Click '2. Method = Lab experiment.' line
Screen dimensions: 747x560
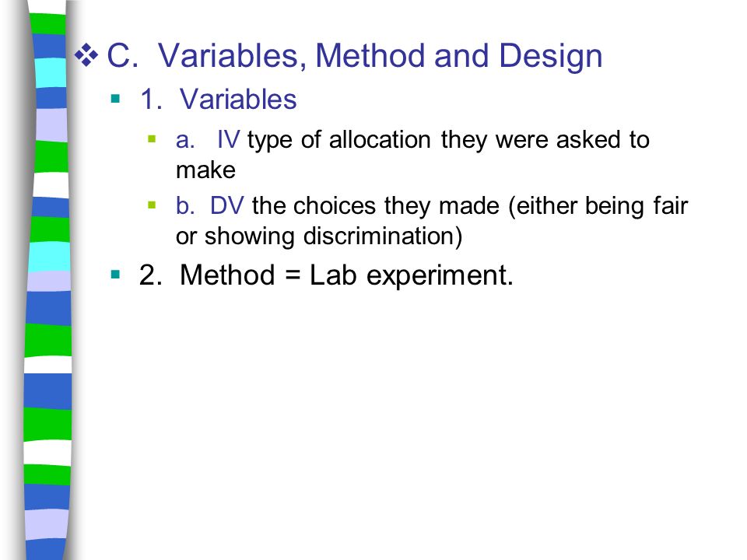(326, 275)
